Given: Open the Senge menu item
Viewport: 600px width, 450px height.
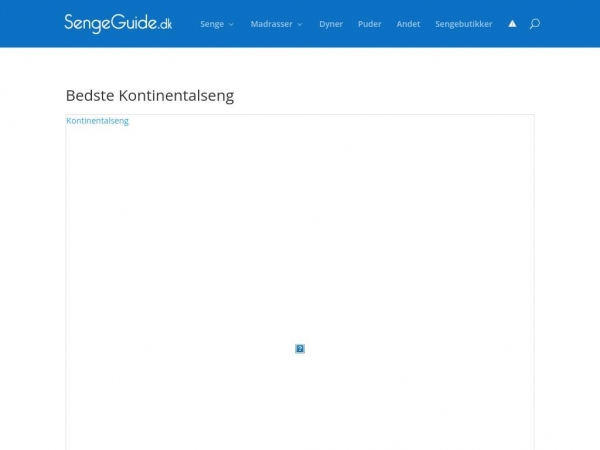Looking at the screenshot, I should [x=212, y=24].
